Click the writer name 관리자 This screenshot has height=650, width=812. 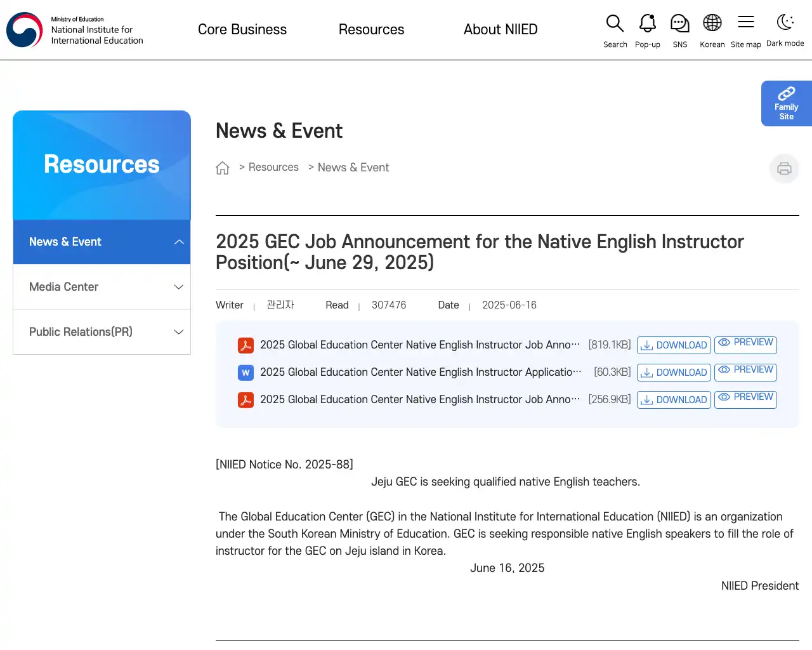click(280, 305)
